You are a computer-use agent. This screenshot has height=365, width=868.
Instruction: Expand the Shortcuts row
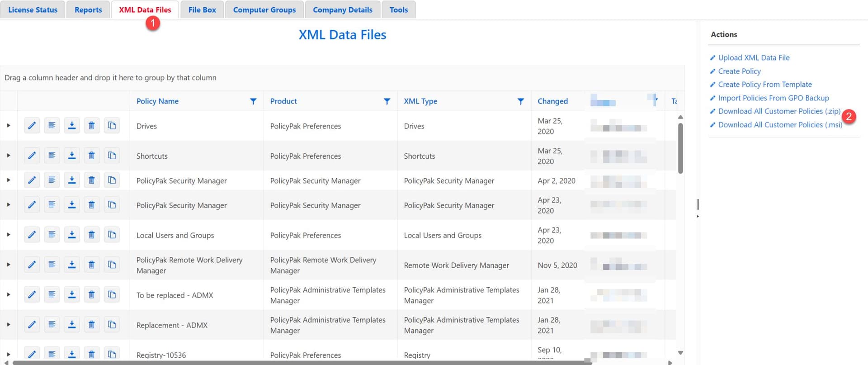9,156
